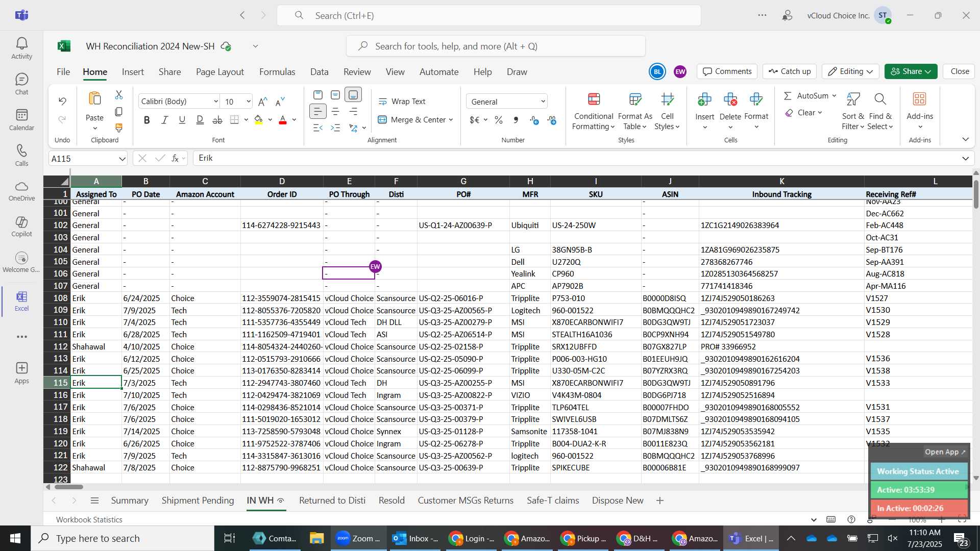
Task: Click the Cut scissors icon
Action: click(x=119, y=95)
